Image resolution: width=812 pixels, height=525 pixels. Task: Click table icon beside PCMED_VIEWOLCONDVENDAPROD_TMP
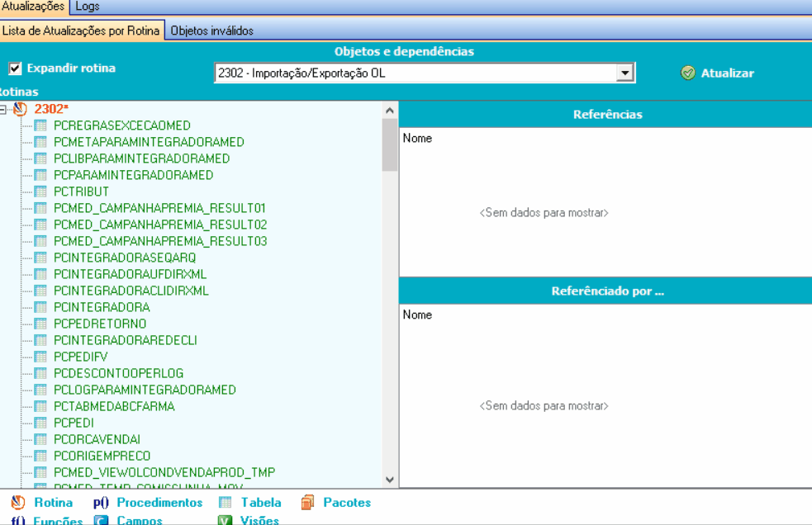40,473
